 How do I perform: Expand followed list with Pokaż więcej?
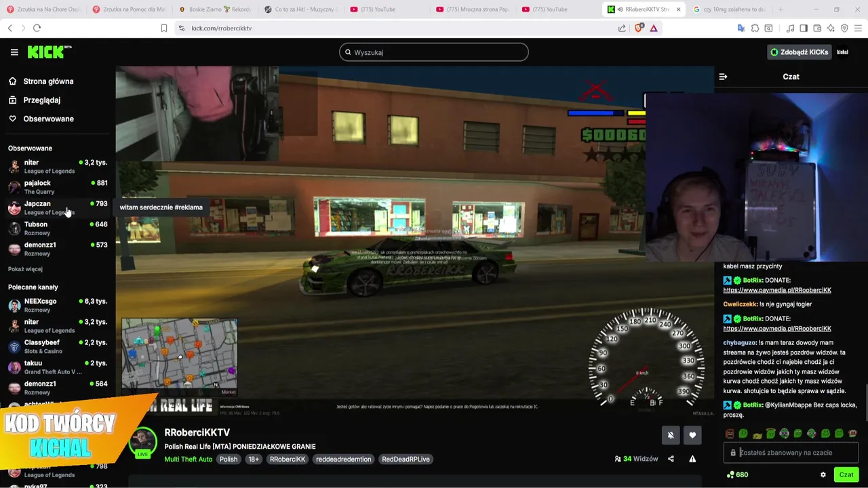click(25, 269)
